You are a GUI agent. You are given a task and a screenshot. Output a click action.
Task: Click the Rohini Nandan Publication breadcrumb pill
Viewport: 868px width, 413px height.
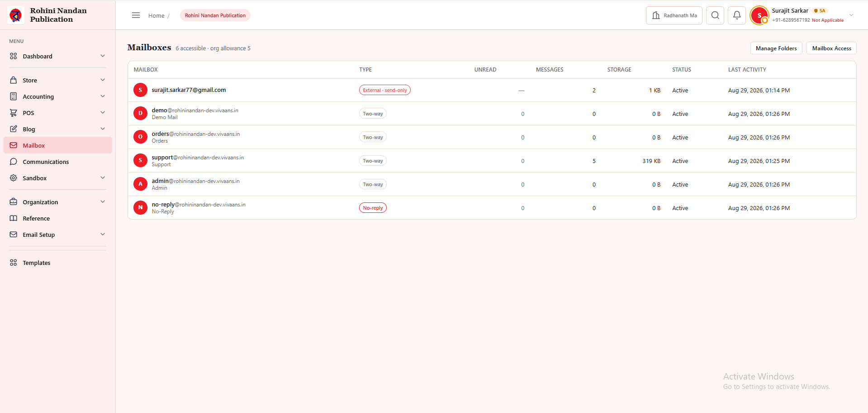click(x=215, y=15)
